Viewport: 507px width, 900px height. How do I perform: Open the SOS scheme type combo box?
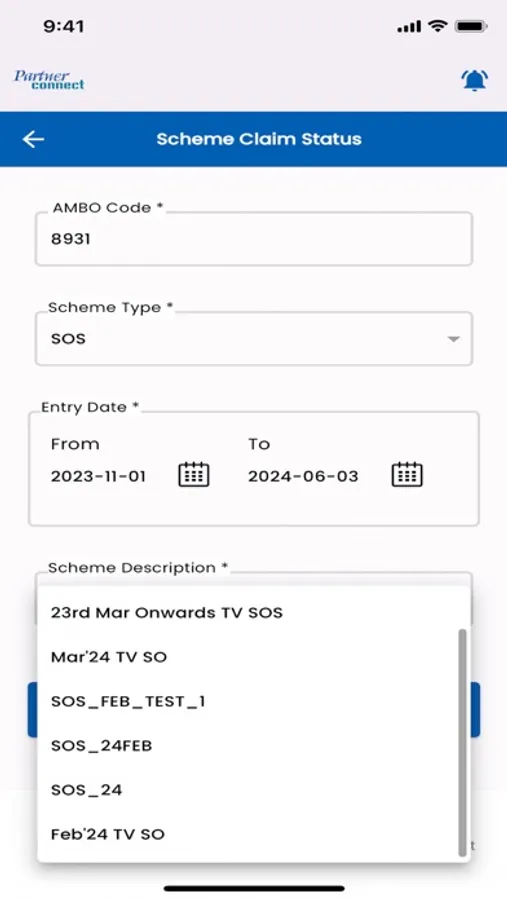click(254, 339)
